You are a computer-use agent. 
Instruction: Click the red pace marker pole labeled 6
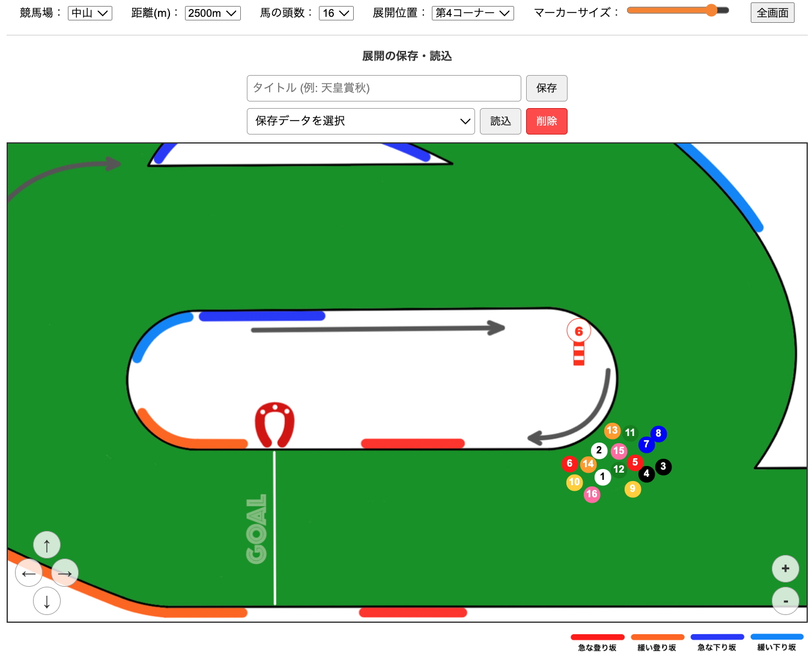[578, 330]
